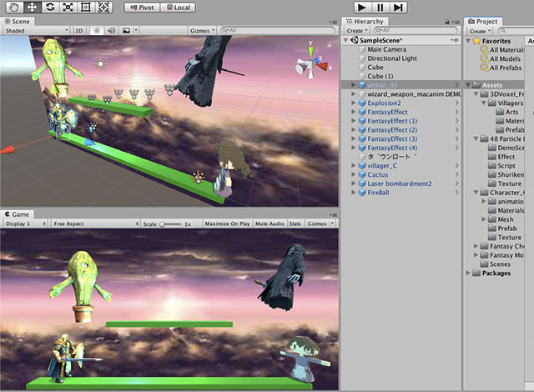534x392 pixels.
Task: Select Cube (1) in Hierarchy
Action: coord(380,76)
